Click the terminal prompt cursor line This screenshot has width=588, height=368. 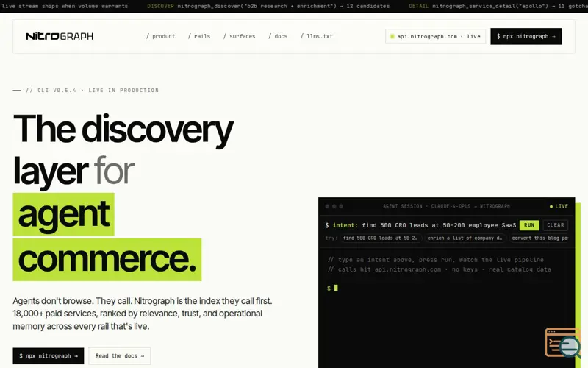pos(332,288)
